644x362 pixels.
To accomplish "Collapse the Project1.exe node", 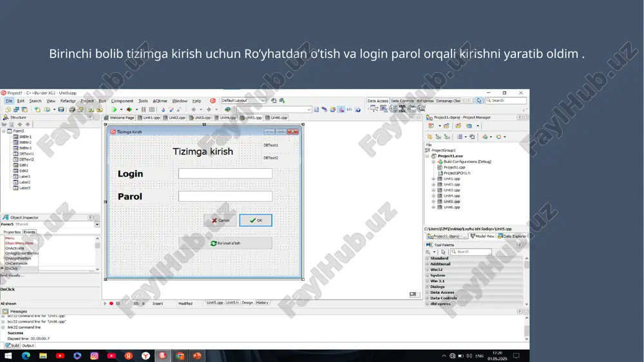I will pyautogui.click(x=427, y=156).
